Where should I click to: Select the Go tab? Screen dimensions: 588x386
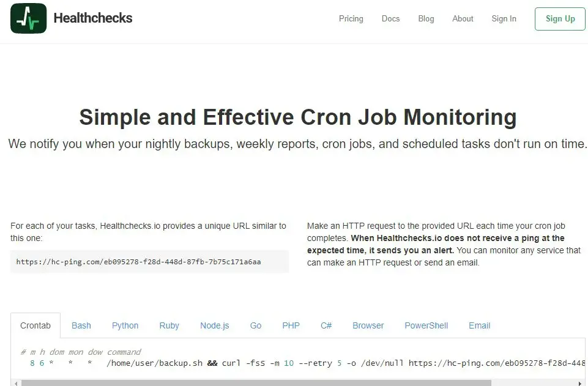pos(255,325)
